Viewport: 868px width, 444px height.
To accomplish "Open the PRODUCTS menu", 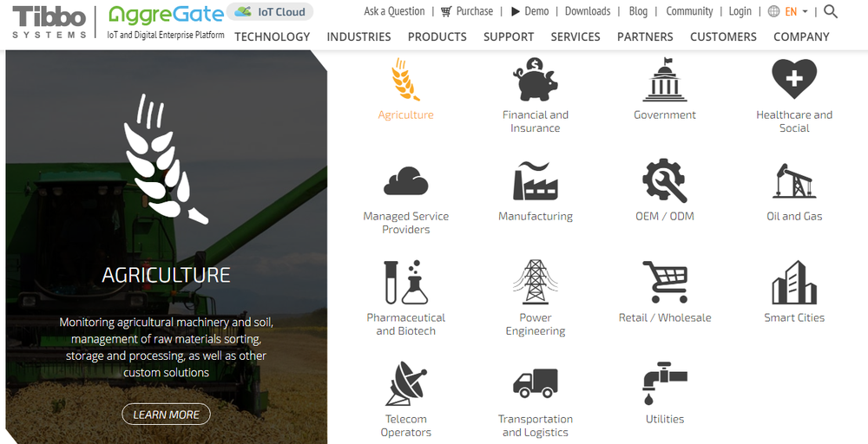I will [437, 36].
